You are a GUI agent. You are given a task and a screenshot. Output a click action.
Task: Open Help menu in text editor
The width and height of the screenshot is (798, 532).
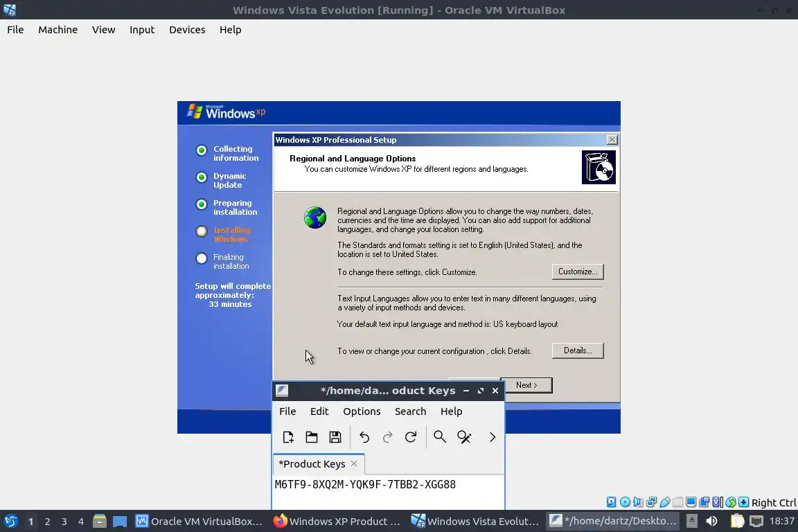click(452, 411)
